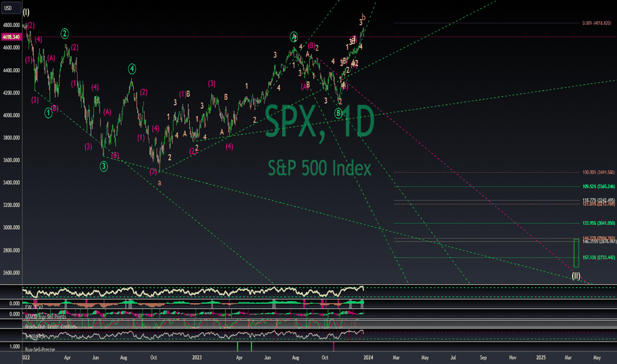
Task: Select the 100.00% (3491.580) Fibonacci level label
Action: click(x=598, y=172)
